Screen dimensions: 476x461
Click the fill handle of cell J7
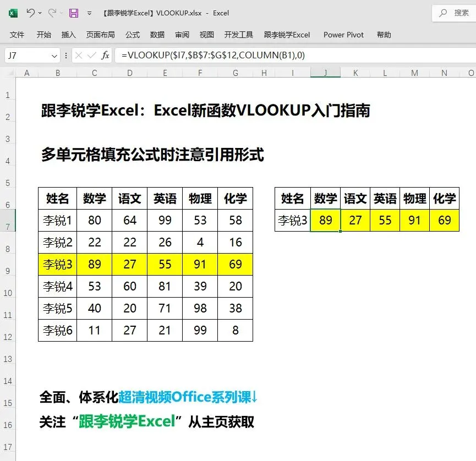[x=340, y=231]
